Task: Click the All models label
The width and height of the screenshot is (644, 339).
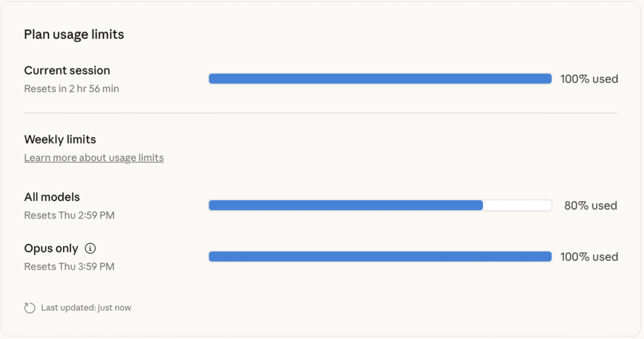Action: click(x=52, y=197)
